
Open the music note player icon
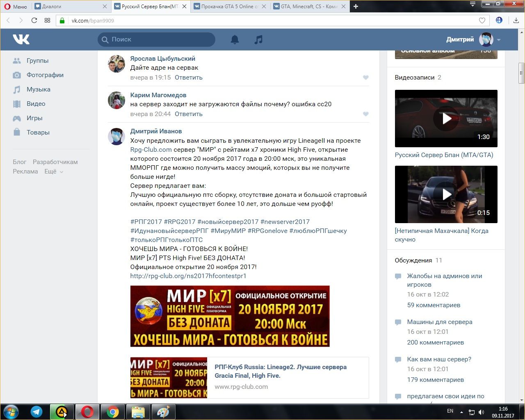tap(258, 39)
